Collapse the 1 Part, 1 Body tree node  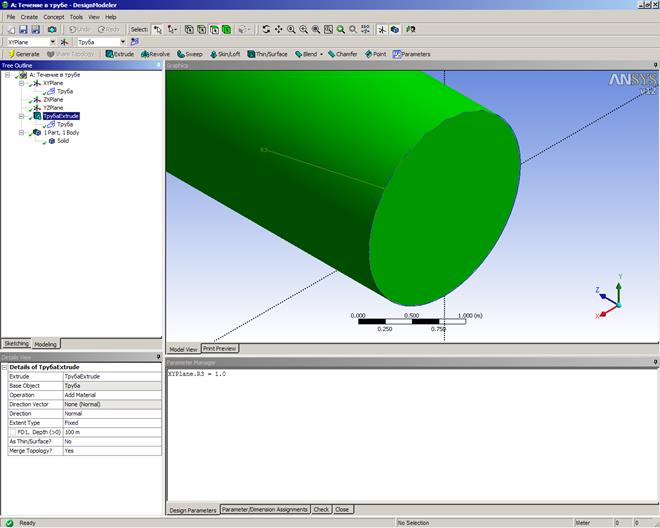pos(22,133)
